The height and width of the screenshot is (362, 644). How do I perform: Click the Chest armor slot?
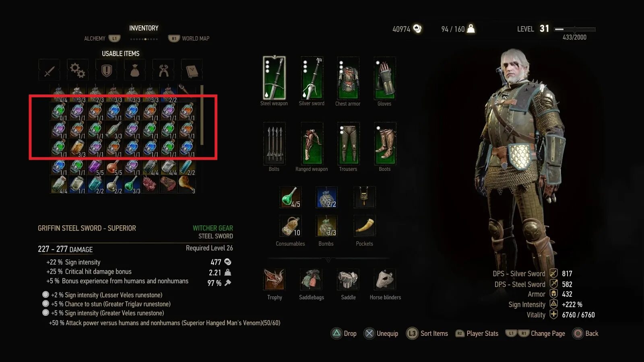(x=348, y=78)
